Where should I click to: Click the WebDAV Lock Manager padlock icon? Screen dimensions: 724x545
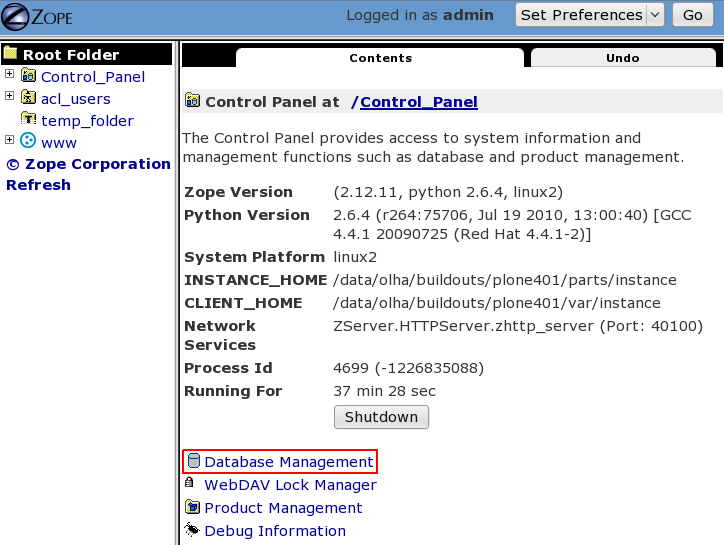pyautogui.click(x=189, y=483)
